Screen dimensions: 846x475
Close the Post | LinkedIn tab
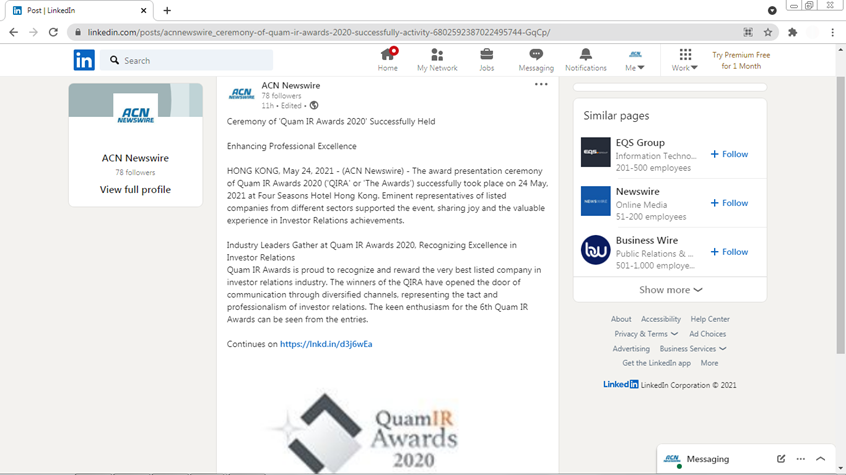(x=144, y=10)
